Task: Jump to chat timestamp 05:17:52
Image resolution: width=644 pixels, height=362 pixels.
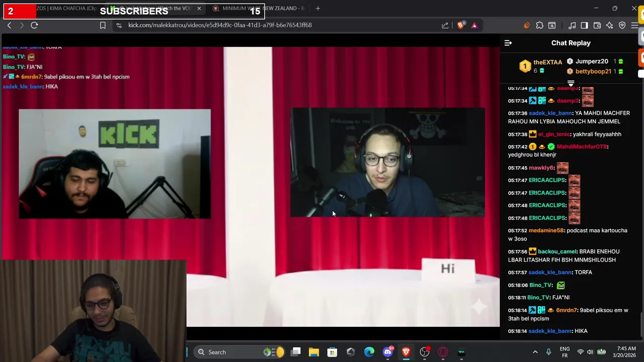Action: click(x=517, y=230)
